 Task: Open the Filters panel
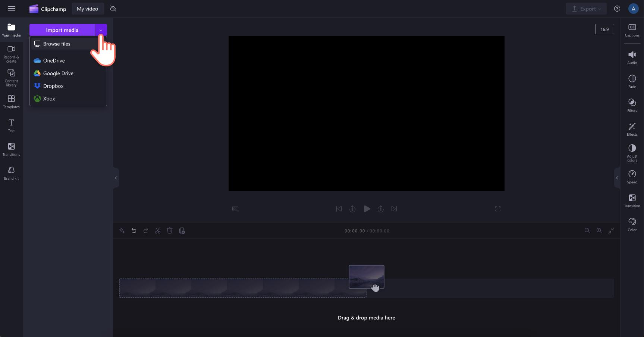pos(632,105)
